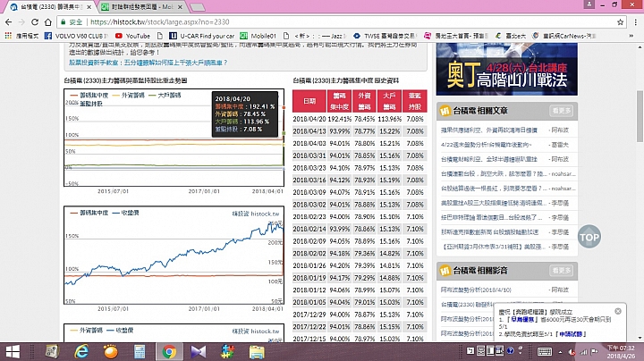Open the calculator app on the taskbar
Image resolution: width=644 pixels, height=361 pixels.
140,352
